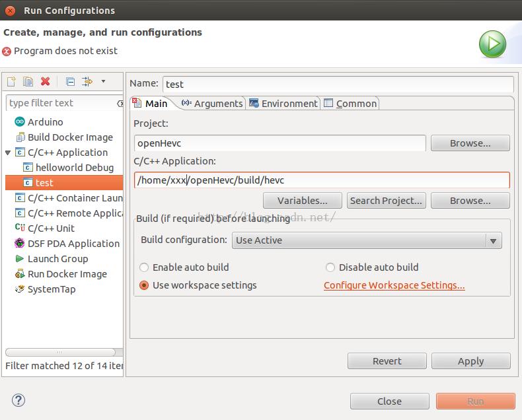Screen dimensions: 522x420
Task: Select Enable auto build radio
Action: coord(144,267)
